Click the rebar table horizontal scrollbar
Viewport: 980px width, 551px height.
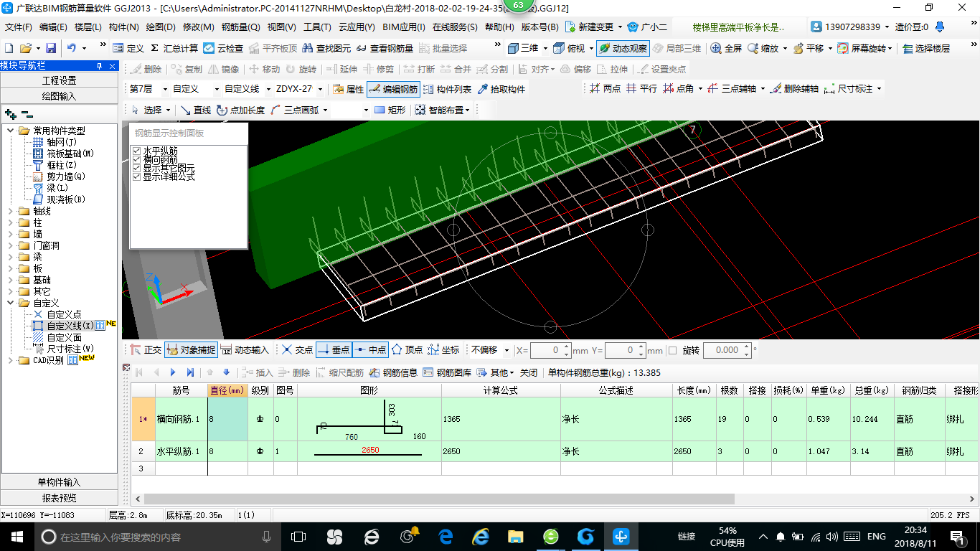pos(439,499)
